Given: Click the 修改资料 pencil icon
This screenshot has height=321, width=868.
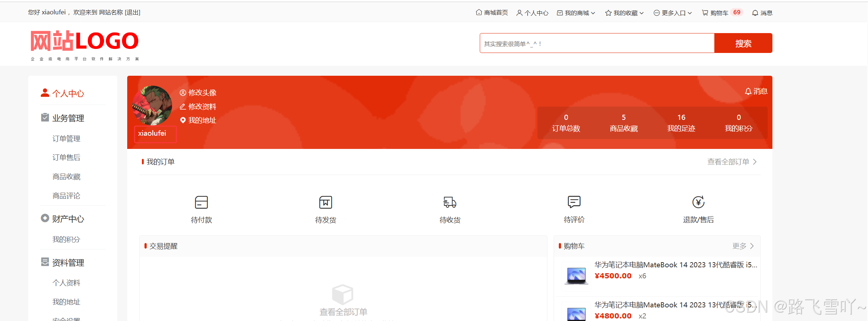Looking at the screenshot, I should tap(183, 107).
